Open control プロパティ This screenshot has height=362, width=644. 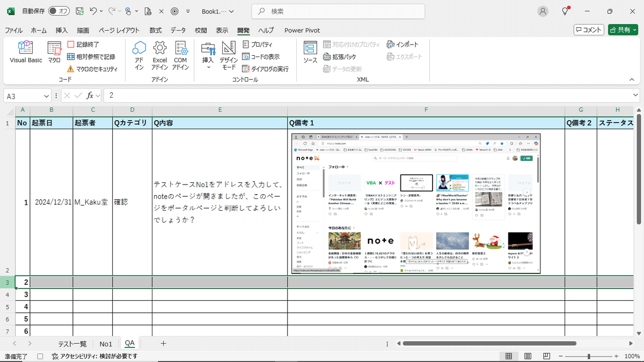tap(258, 45)
